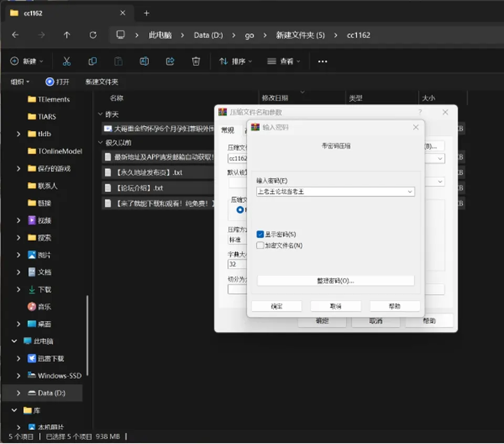Open the password field dropdown arrow
The width and height of the screenshot is (504, 444).
(410, 192)
